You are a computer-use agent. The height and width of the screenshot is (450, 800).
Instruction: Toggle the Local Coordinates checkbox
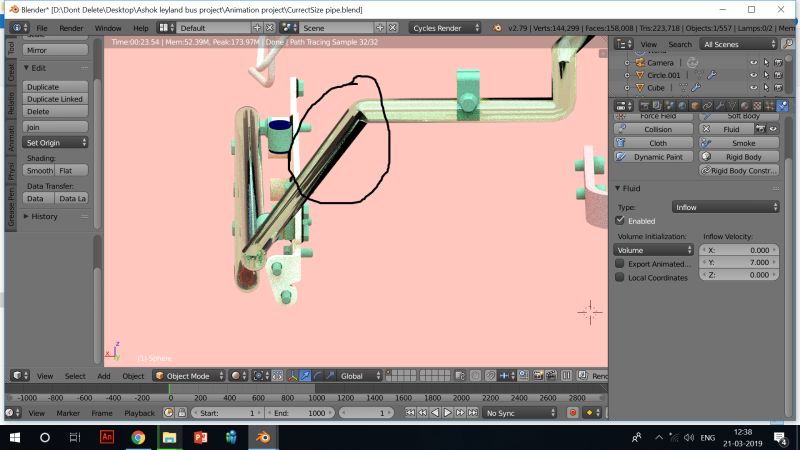click(620, 278)
